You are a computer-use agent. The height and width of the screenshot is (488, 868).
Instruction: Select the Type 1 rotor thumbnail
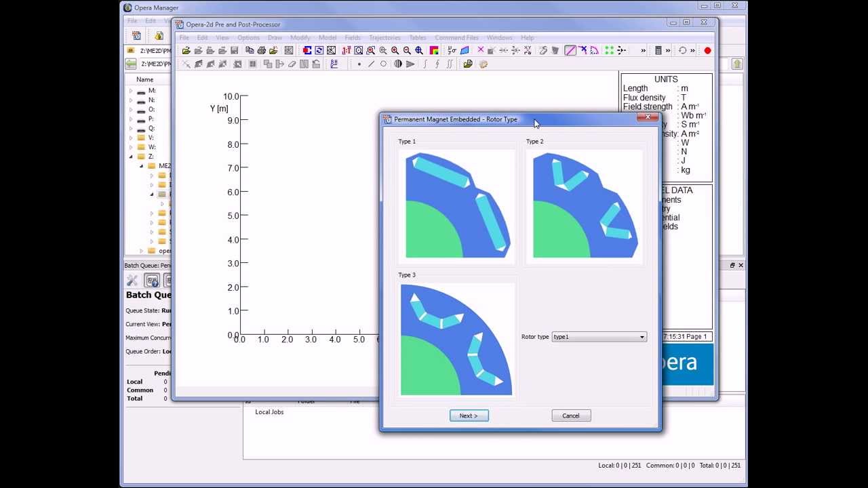pyautogui.click(x=456, y=205)
